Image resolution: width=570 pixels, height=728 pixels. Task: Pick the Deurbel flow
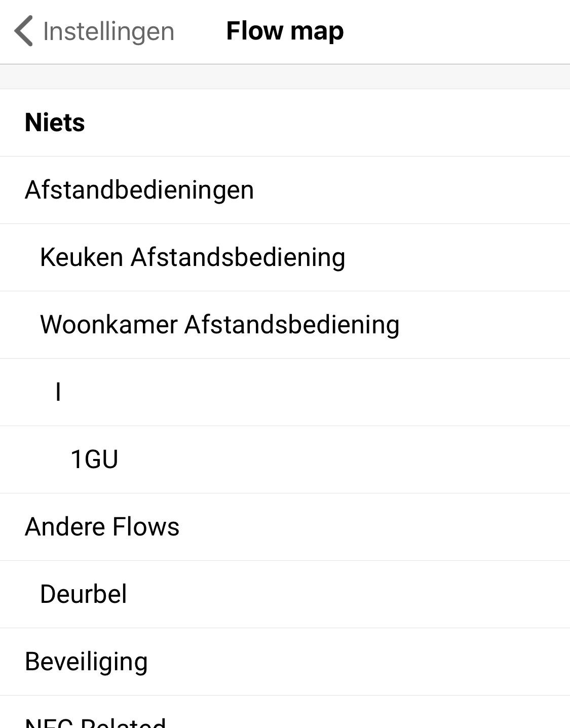pos(84,594)
